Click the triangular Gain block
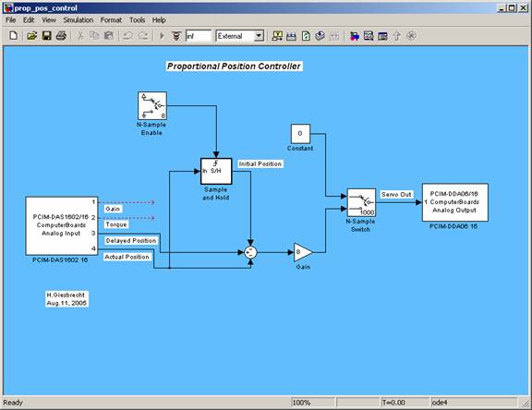This screenshot has width=532, height=410. (303, 252)
